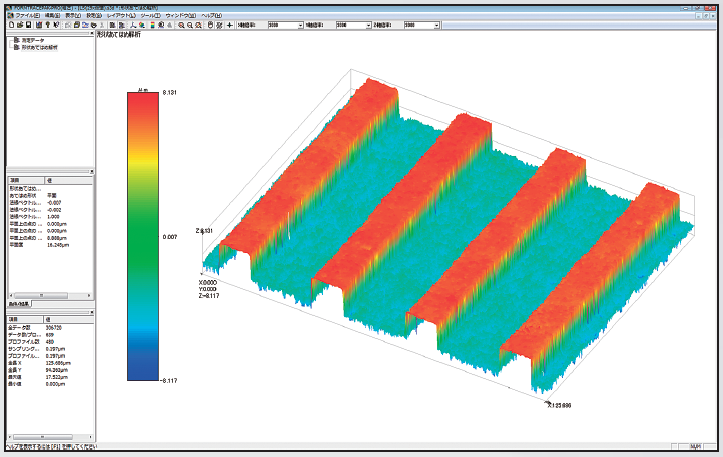Zoom in with the magnifier plus icon
This screenshot has height=457, width=723.
181,25
